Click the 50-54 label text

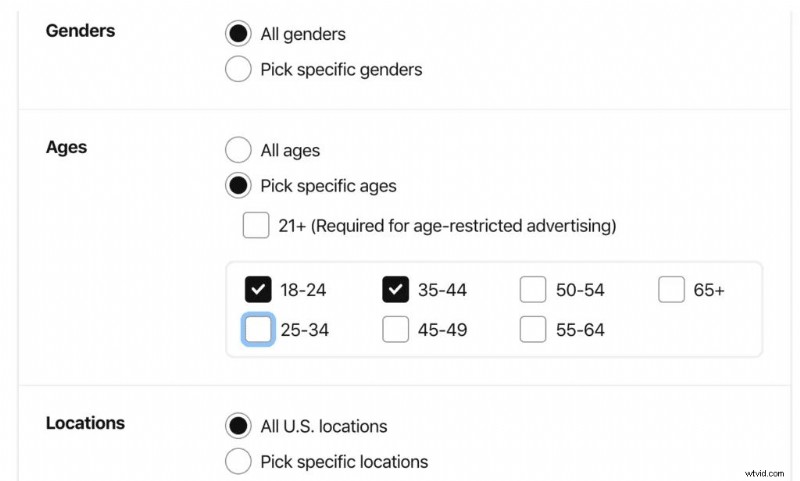tap(580, 290)
